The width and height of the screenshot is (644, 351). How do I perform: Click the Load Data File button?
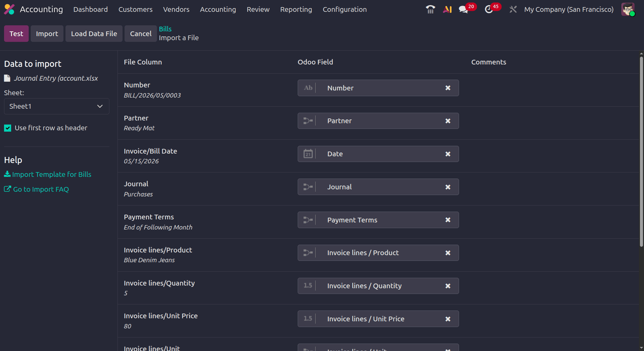coord(94,34)
